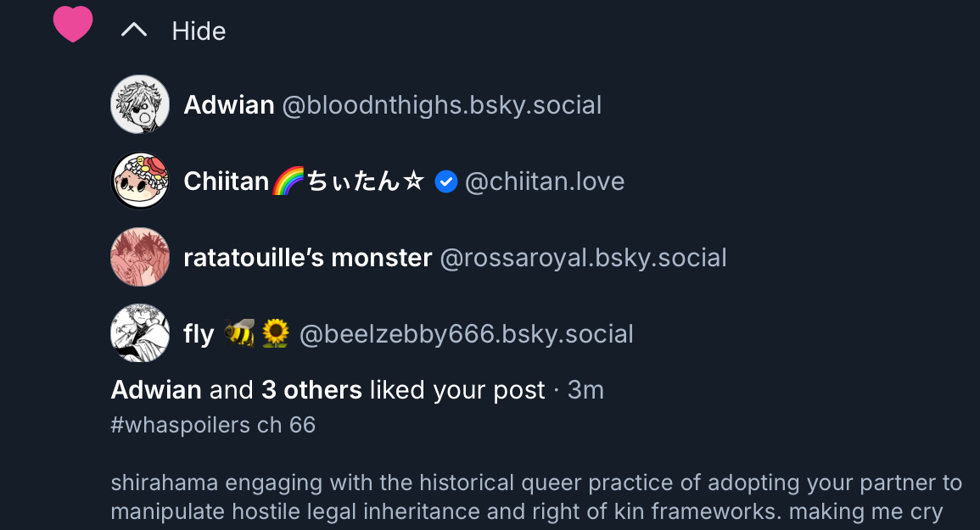Viewport: 980px width, 530px height.
Task: Open the #whaspoilers hashtag
Action: coord(181,425)
